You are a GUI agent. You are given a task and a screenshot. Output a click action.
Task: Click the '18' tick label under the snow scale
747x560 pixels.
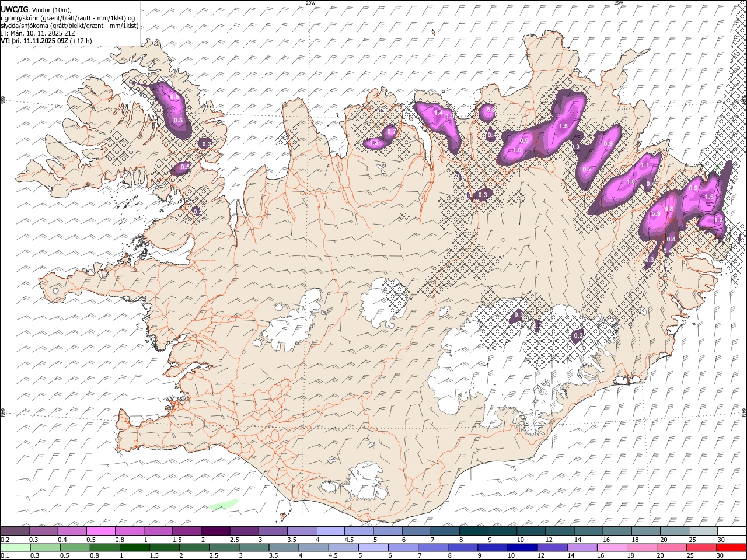click(635, 540)
